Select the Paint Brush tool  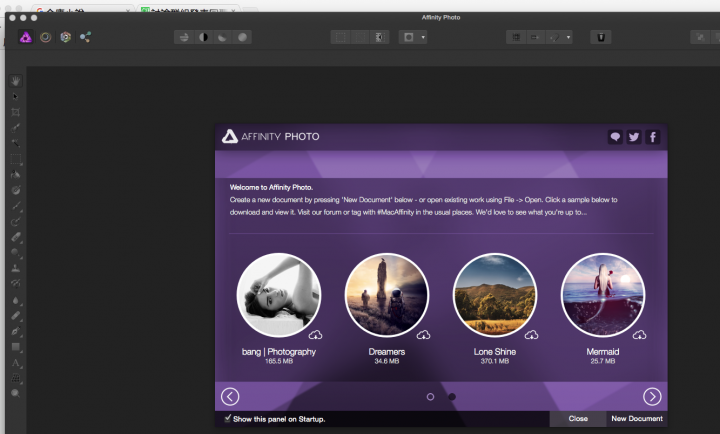[16, 206]
